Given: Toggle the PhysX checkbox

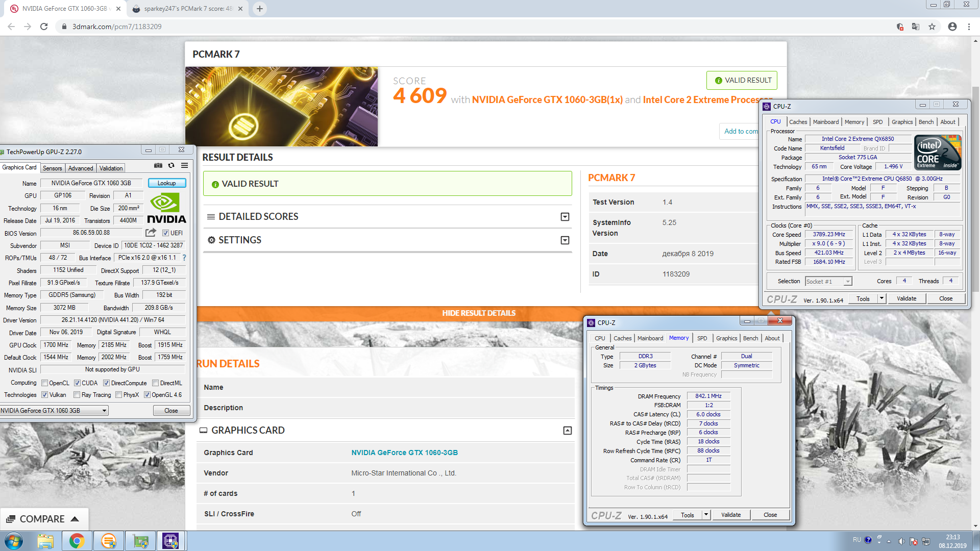Looking at the screenshot, I should pos(118,395).
